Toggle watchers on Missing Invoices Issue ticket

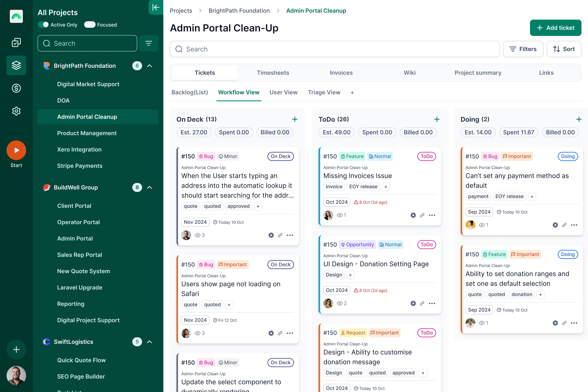point(341,215)
